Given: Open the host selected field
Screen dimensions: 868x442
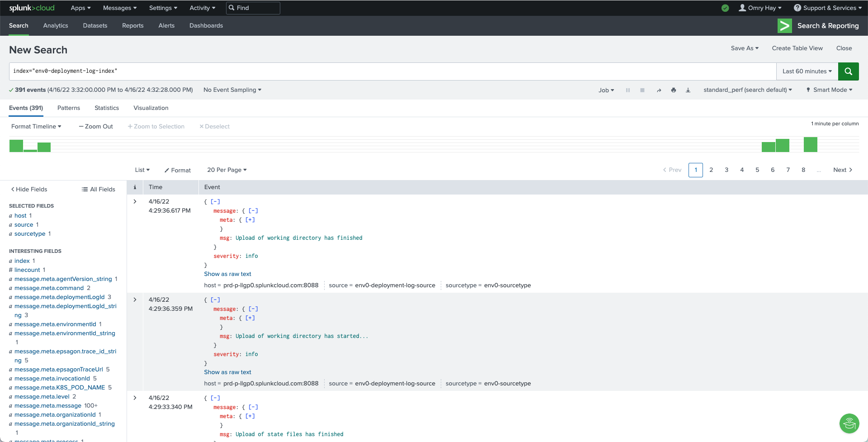Looking at the screenshot, I should (20, 216).
